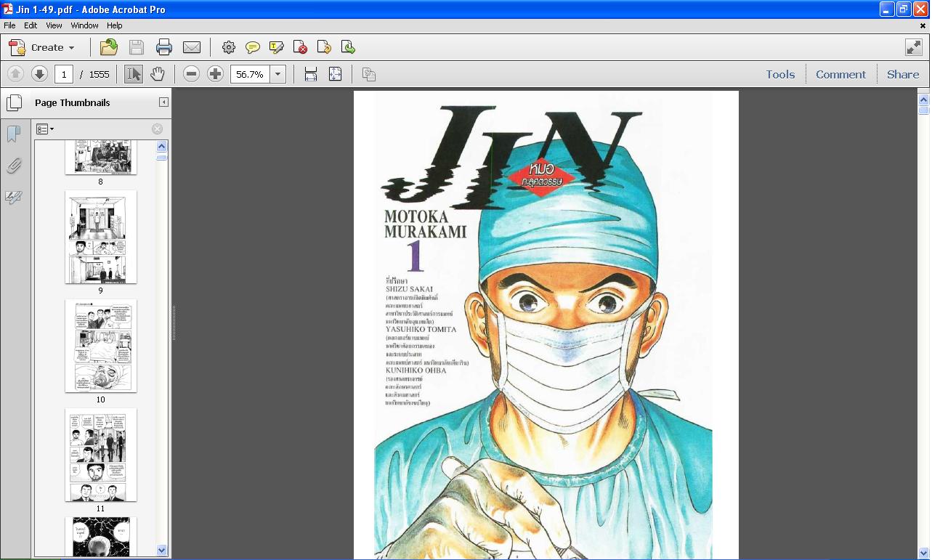Activate the Hand pan tool
The image size is (932, 560).
coord(158,74)
